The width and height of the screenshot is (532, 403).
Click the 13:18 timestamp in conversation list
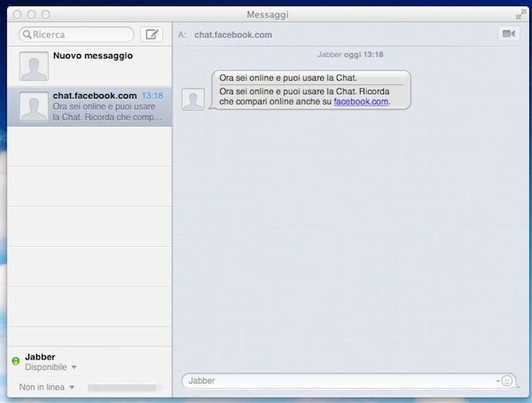point(153,96)
